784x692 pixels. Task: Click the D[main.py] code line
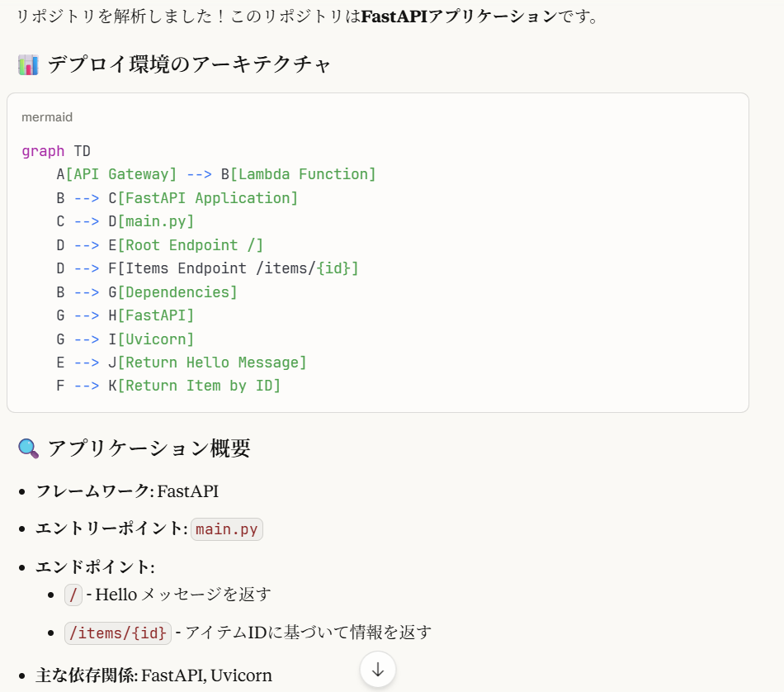pos(125,221)
